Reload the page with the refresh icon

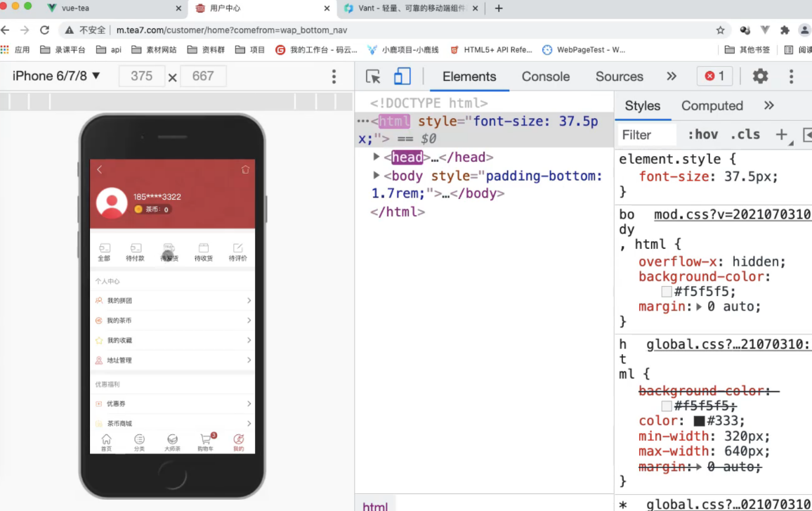[44, 30]
